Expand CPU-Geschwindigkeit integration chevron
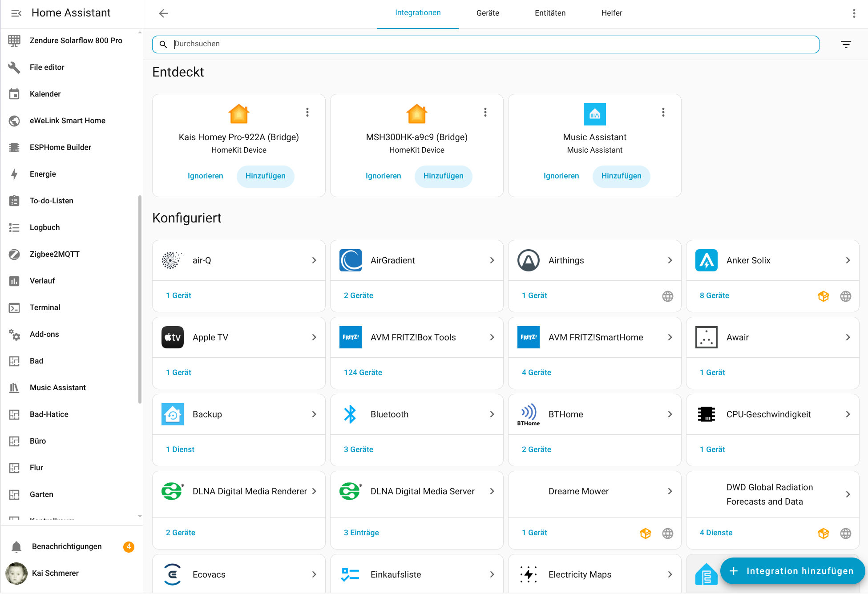Screen dimensions: 868x594 (848, 414)
